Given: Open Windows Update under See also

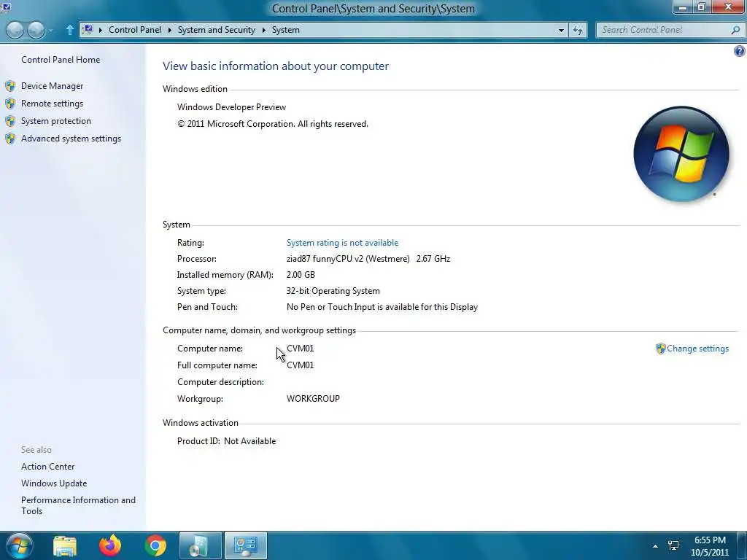Looking at the screenshot, I should tap(54, 483).
